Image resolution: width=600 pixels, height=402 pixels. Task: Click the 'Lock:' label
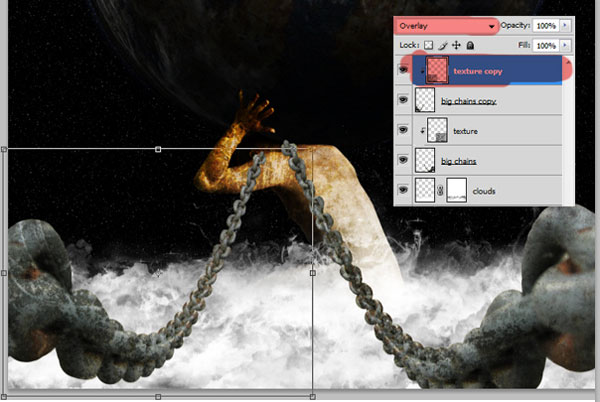(x=409, y=45)
